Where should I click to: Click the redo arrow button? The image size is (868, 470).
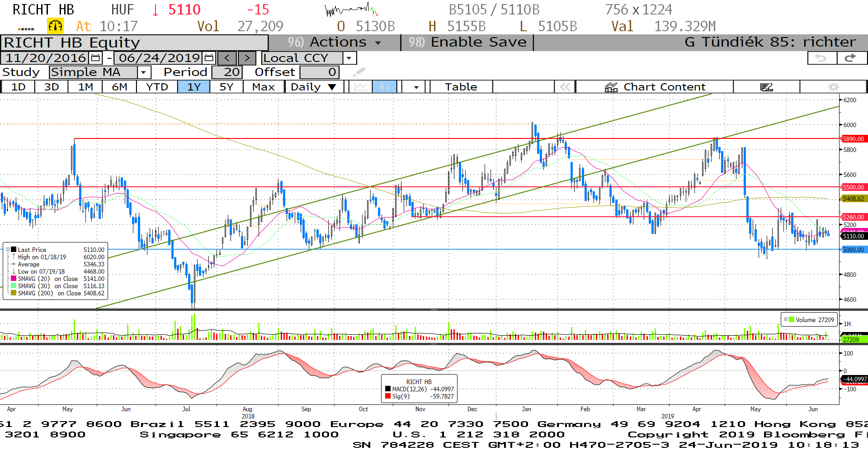pos(851,58)
